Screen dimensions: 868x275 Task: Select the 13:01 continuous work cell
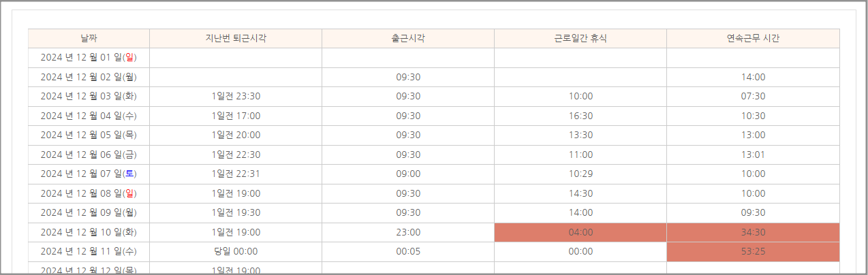coord(753,155)
